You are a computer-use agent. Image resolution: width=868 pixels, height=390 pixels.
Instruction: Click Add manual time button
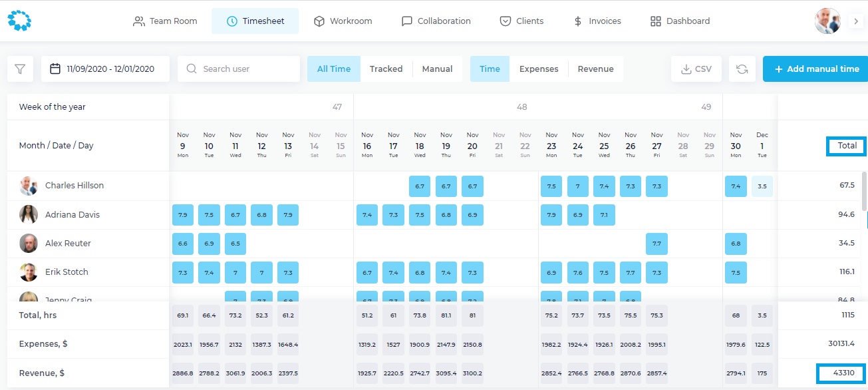coord(815,69)
